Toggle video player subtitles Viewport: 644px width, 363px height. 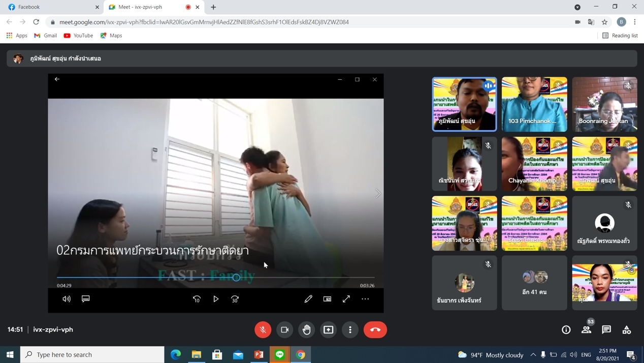click(86, 299)
